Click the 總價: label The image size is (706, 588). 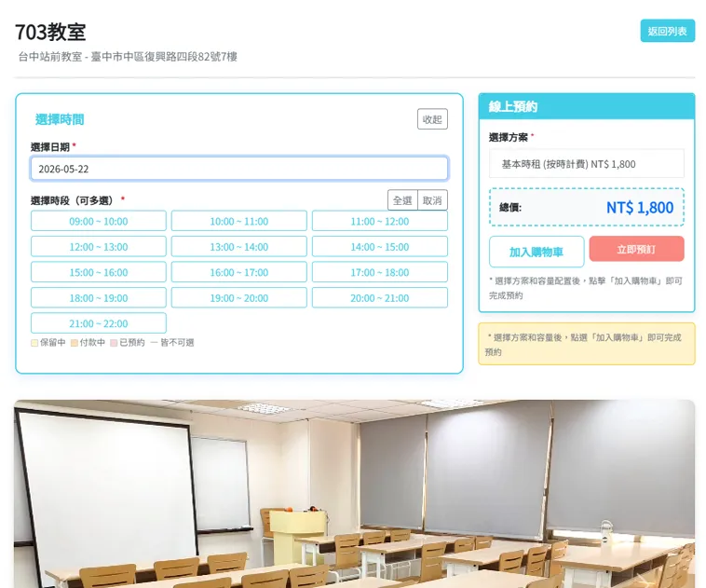pos(510,208)
